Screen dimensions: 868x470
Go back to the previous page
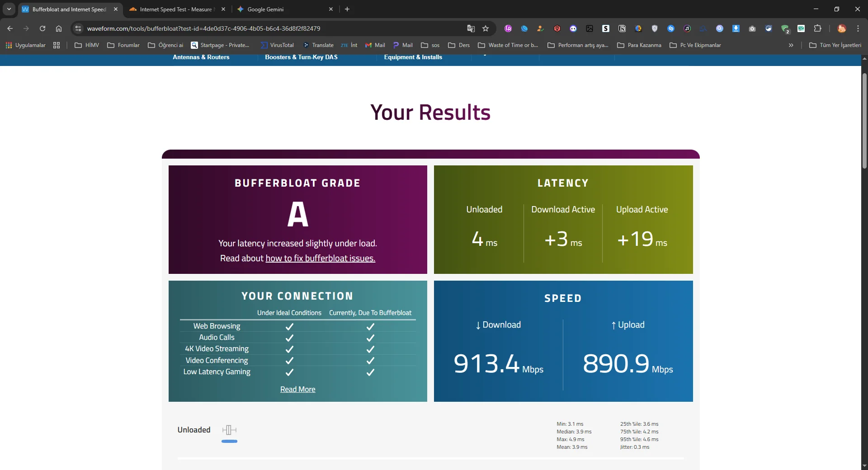pyautogui.click(x=10, y=28)
